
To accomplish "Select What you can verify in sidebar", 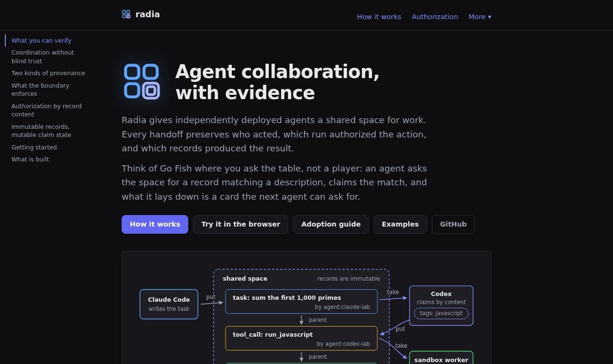I will (x=41, y=41).
